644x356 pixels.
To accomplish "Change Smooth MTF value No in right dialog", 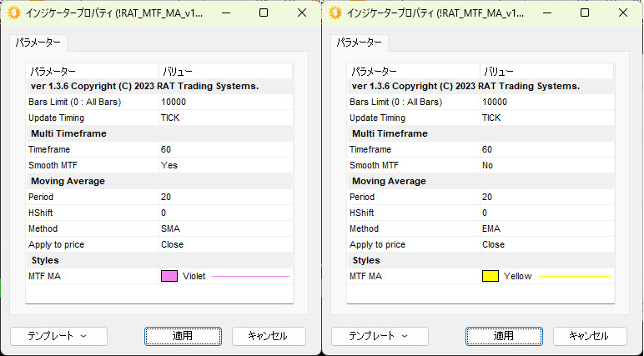I will coord(488,165).
